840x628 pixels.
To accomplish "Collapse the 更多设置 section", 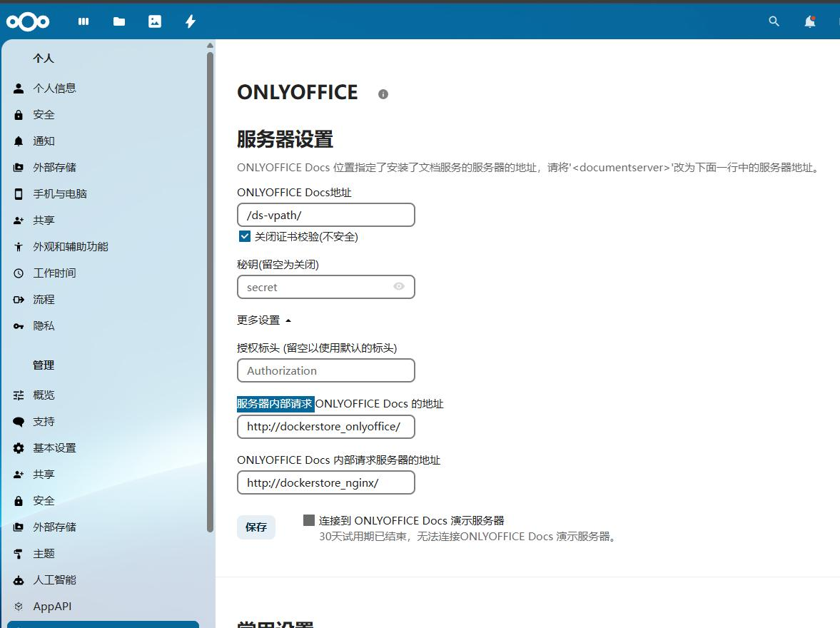I will point(263,320).
